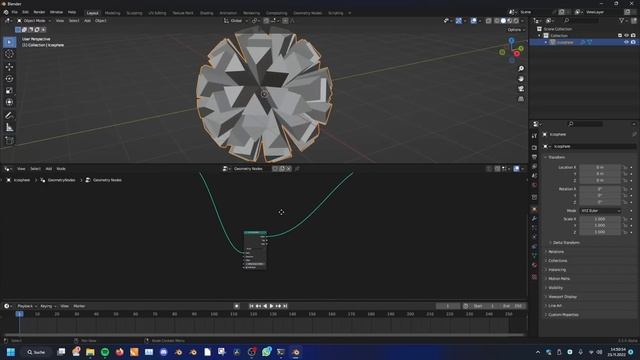Open the Object Data properties tab
The height and width of the screenshot is (360, 640).
[x=534, y=256]
